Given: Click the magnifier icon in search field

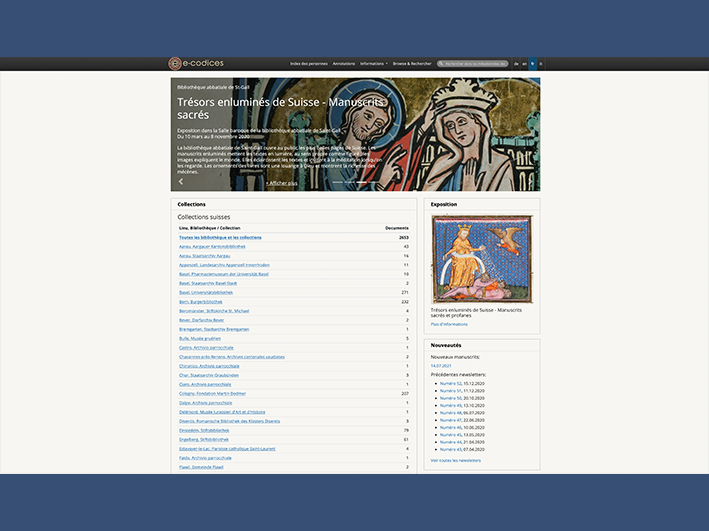Looking at the screenshot, I should 441,64.
